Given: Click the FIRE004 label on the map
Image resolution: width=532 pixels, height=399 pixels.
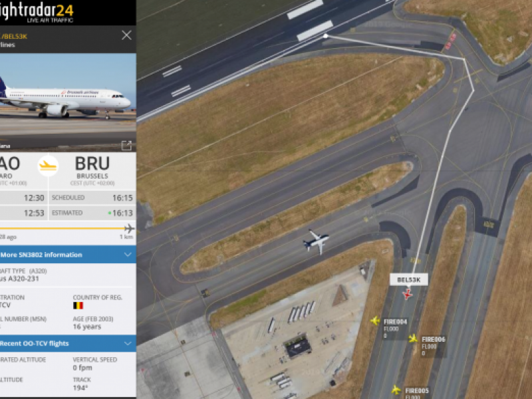Looking at the screenshot, I should tap(395, 322).
